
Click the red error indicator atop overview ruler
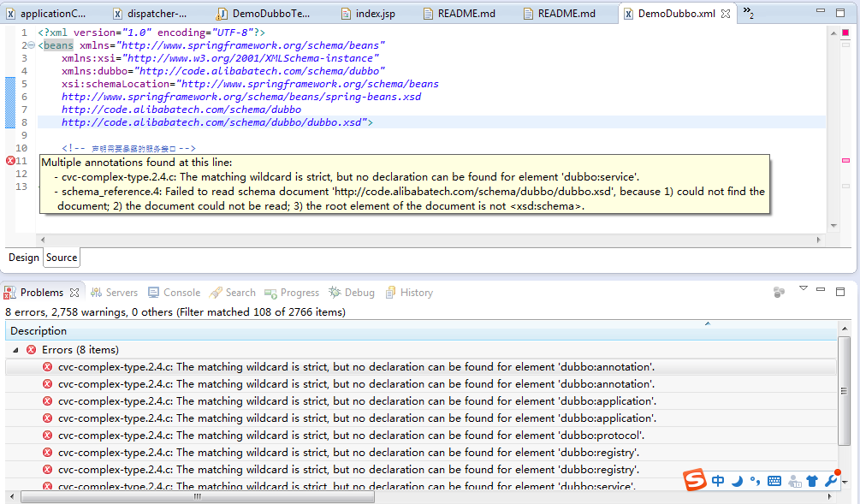[845, 33]
